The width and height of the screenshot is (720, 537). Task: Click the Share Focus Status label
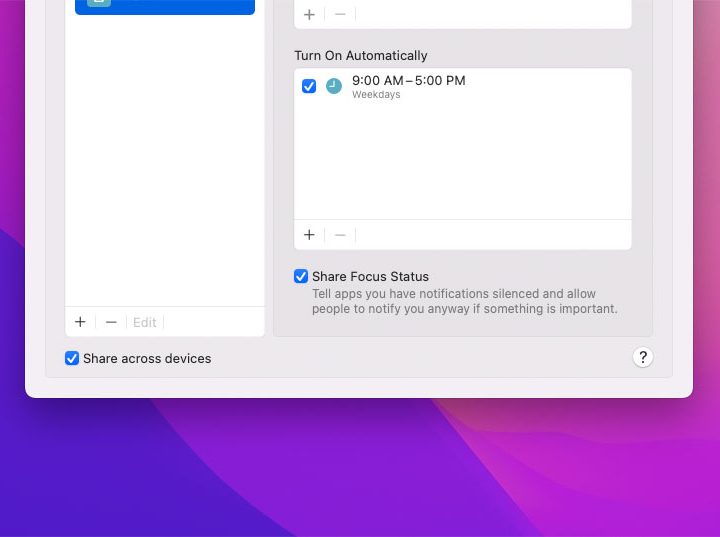click(370, 277)
